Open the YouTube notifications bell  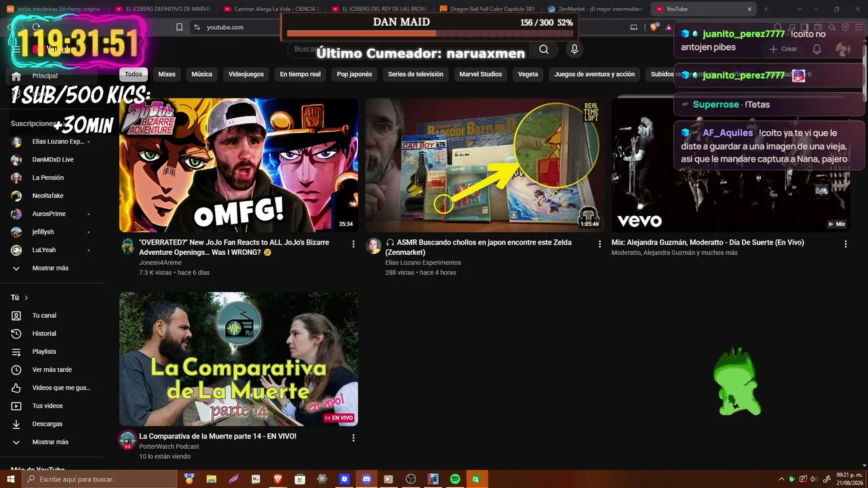[816, 49]
